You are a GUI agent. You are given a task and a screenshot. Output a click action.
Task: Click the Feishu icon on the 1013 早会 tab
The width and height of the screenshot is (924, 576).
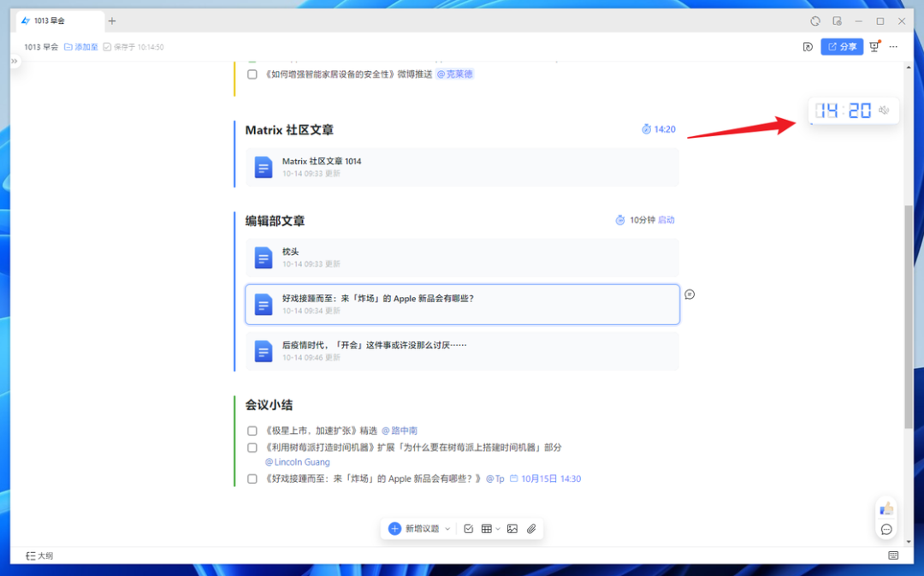[26, 21]
